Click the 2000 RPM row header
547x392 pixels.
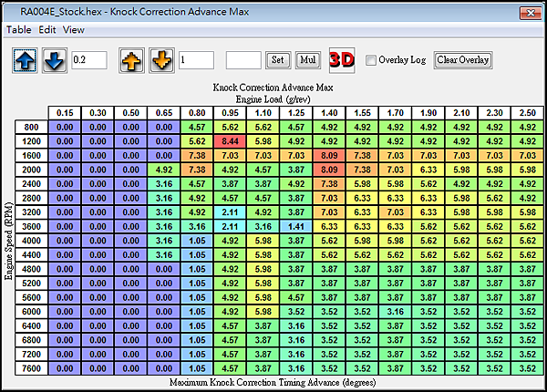click(x=31, y=170)
